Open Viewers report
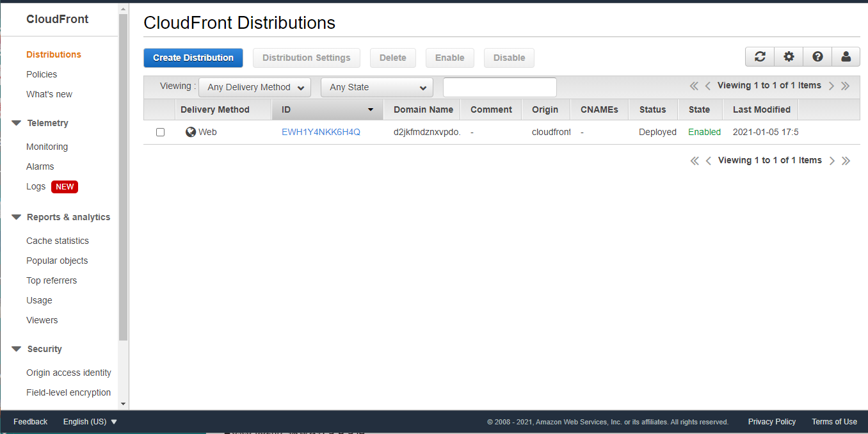 [x=42, y=320]
